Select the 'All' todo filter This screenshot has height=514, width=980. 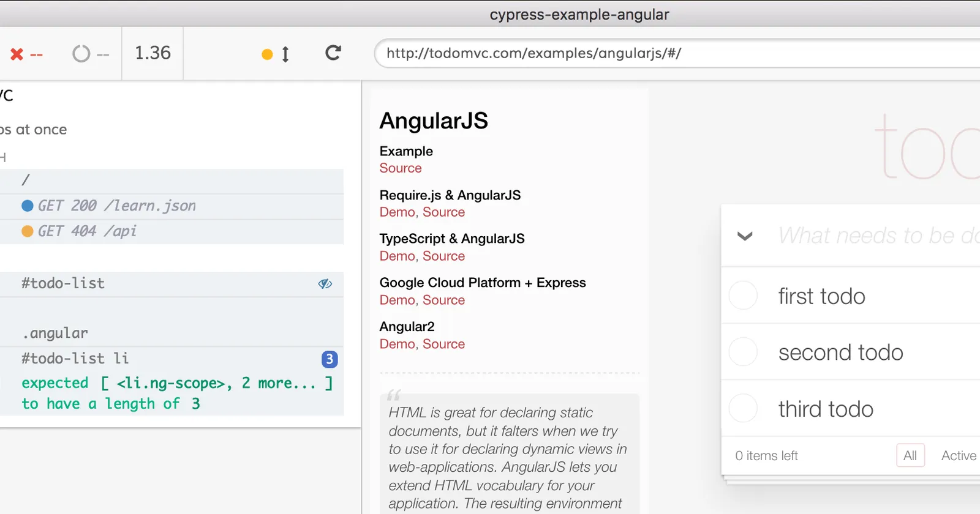coord(910,456)
